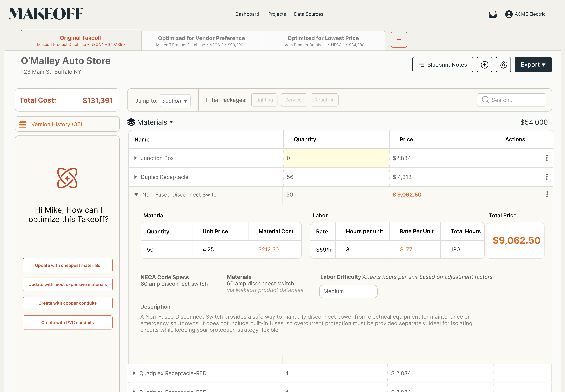Open takeoff settings gear icon
This screenshot has width=565, height=392.
pos(503,65)
